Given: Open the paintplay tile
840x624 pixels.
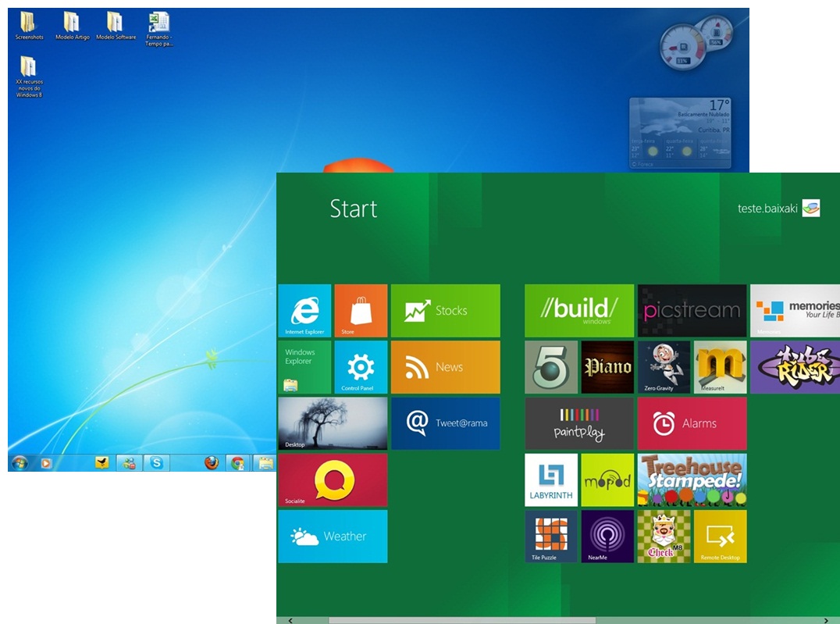Looking at the screenshot, I should pyautogui.click(x=579, y=423).
